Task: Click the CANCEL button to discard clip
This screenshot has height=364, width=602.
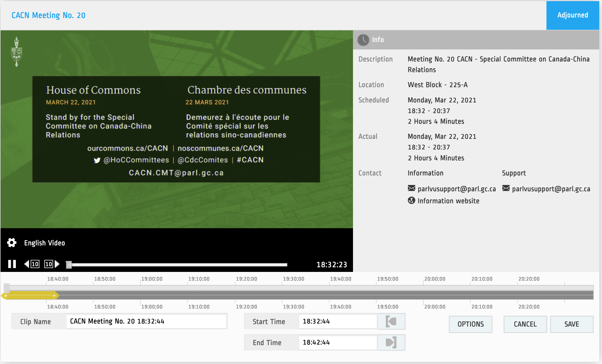Action: [525, 324]
